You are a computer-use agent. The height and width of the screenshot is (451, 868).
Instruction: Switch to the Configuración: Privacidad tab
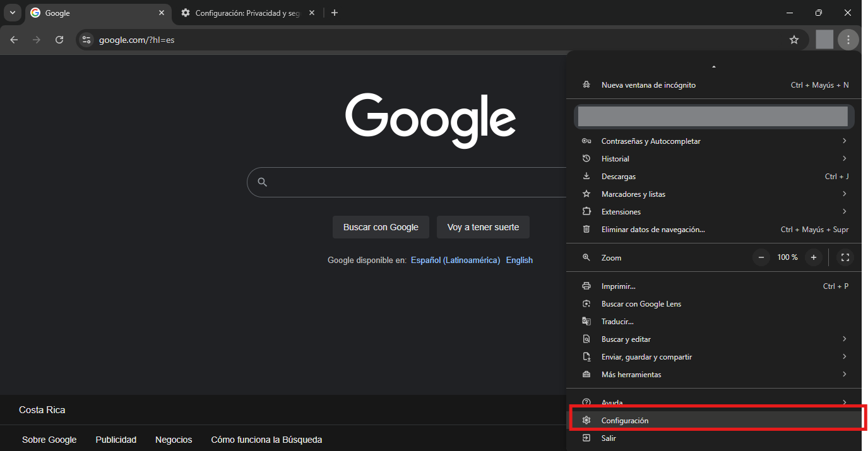point(247,13)
